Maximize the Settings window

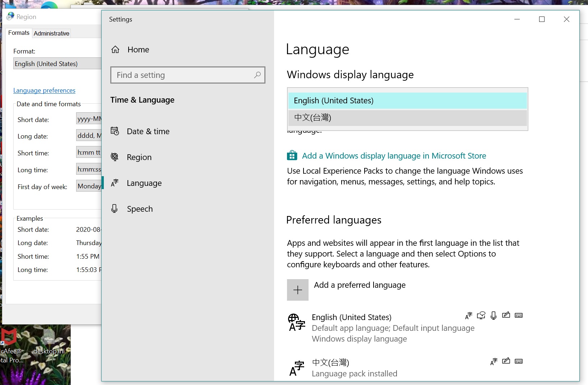pyautogui.click(x=542, y=19)
